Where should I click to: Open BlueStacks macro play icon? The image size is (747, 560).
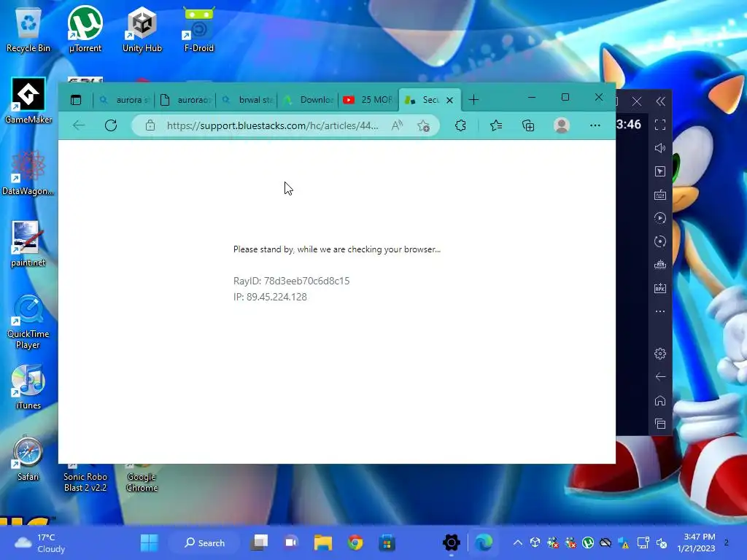(x=660, y=218)
